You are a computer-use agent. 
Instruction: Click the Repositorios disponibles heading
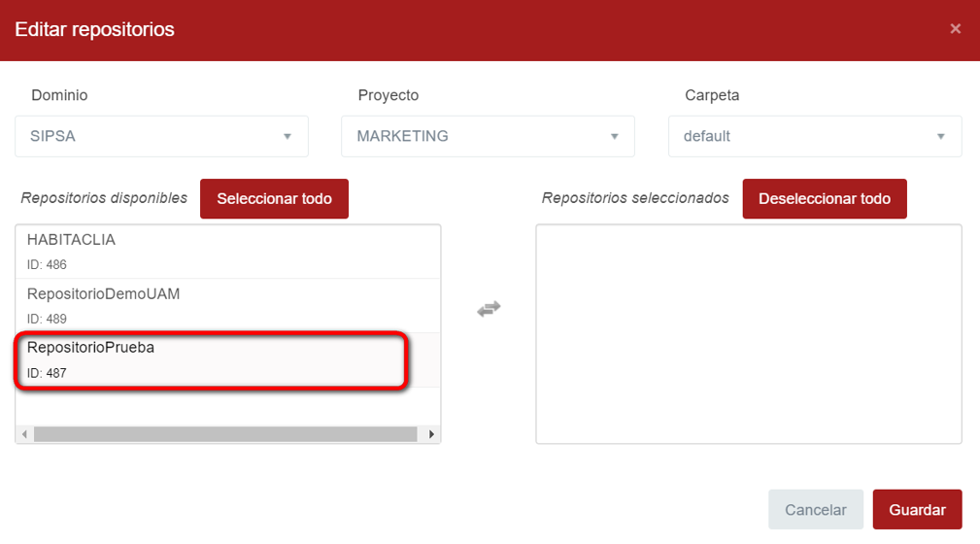coord(104,198)
